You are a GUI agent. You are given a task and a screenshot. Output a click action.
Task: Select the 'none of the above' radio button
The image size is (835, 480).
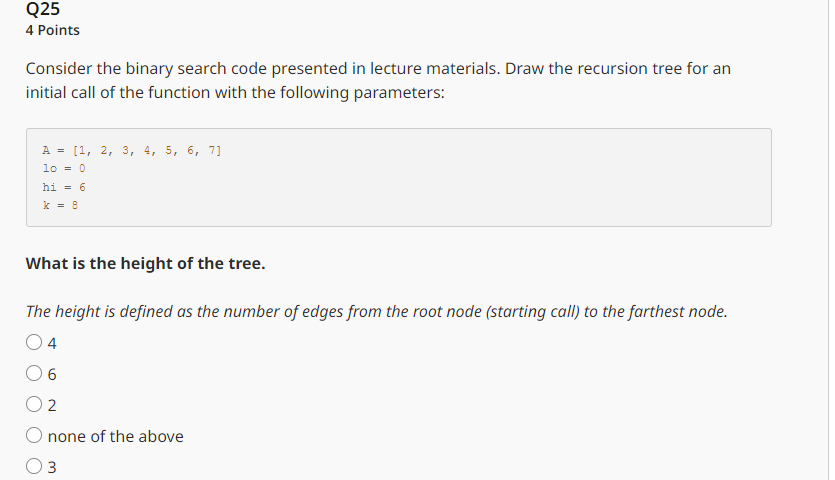point(34,435)
